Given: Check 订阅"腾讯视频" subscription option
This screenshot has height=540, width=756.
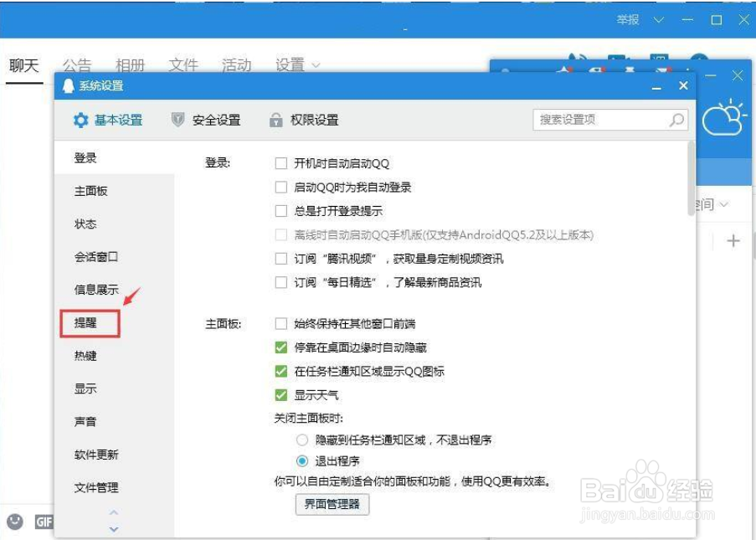Looking at the screenshot, I should [281, 259].
